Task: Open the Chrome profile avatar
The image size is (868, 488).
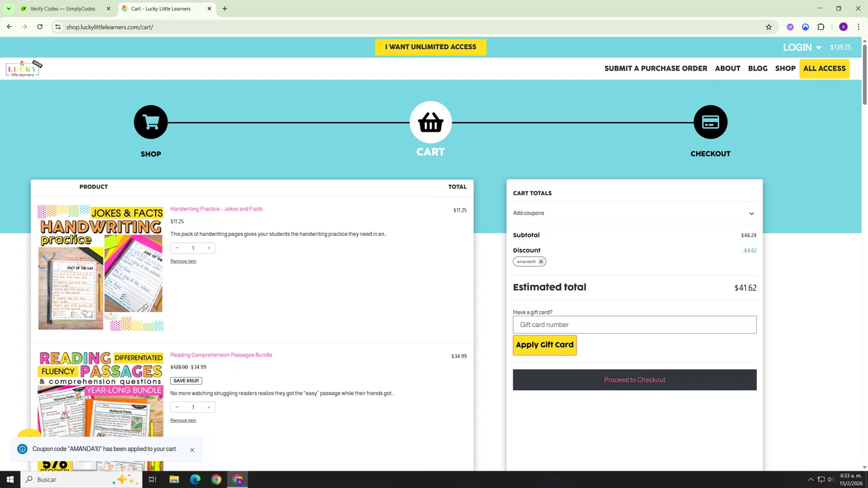Action: [x=843, y=27]
